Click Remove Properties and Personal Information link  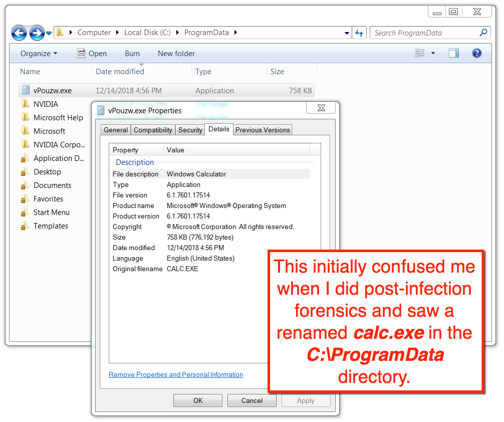coord(176,374)
